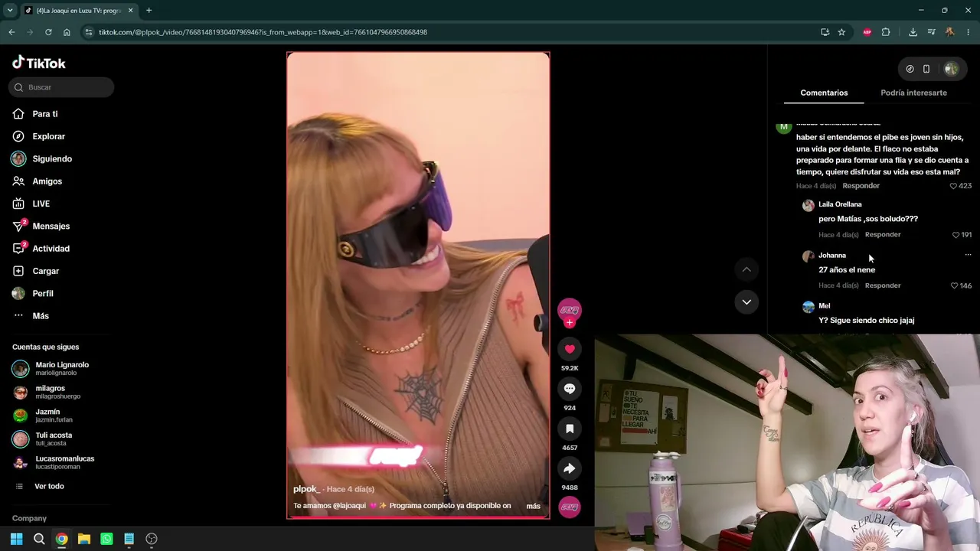Viewport: 980px width, 551px height.
Task: Open File Explorer from the taskbar
Action: coord(84,539)
